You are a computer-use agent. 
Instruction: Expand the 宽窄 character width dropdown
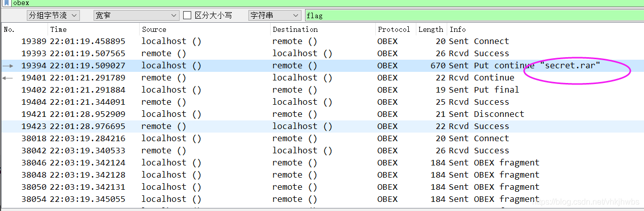point(136,16)
